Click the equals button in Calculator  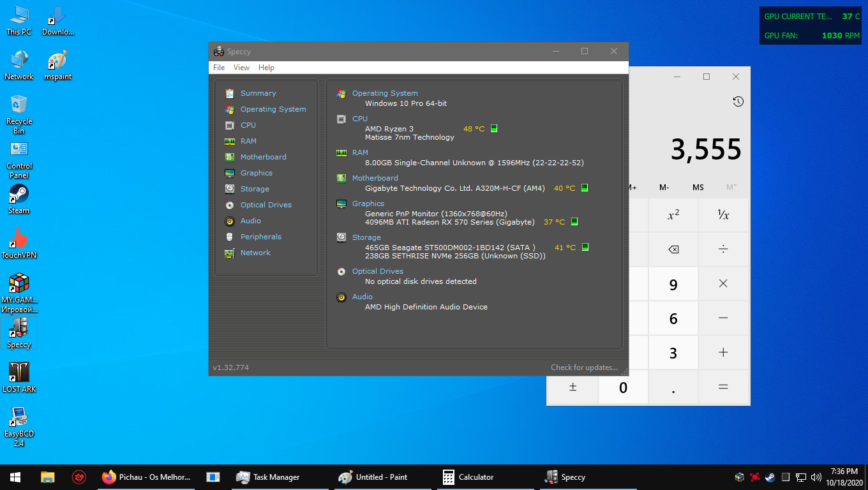tap(723, 387)
